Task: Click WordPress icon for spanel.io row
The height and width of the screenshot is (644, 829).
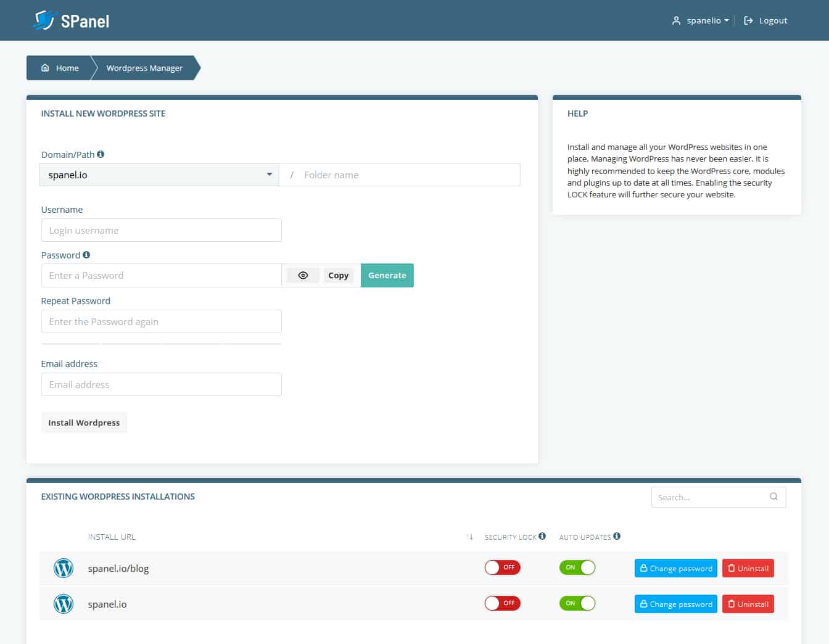Action: tap(64, 604)
